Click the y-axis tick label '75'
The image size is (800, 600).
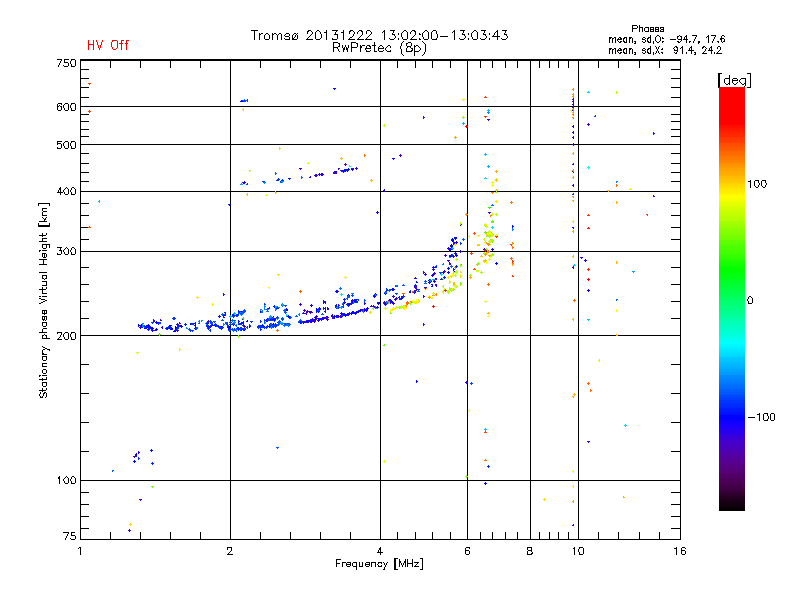pyautogui.click(x=70, y=536)
